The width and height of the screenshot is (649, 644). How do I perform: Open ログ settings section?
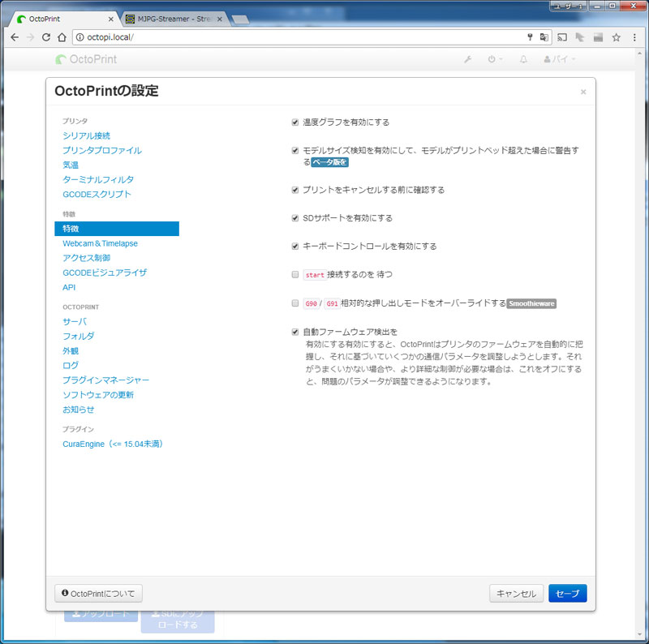(71, 366)
